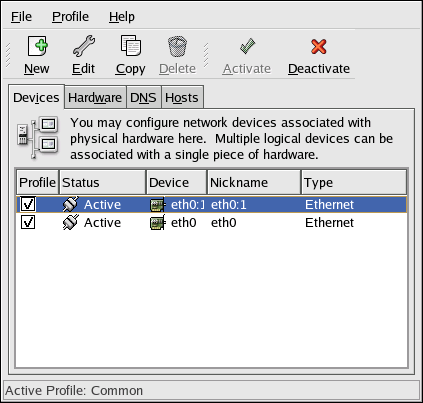Switch to the Hardware tab
423x403 pixels.
click(95, 97)
